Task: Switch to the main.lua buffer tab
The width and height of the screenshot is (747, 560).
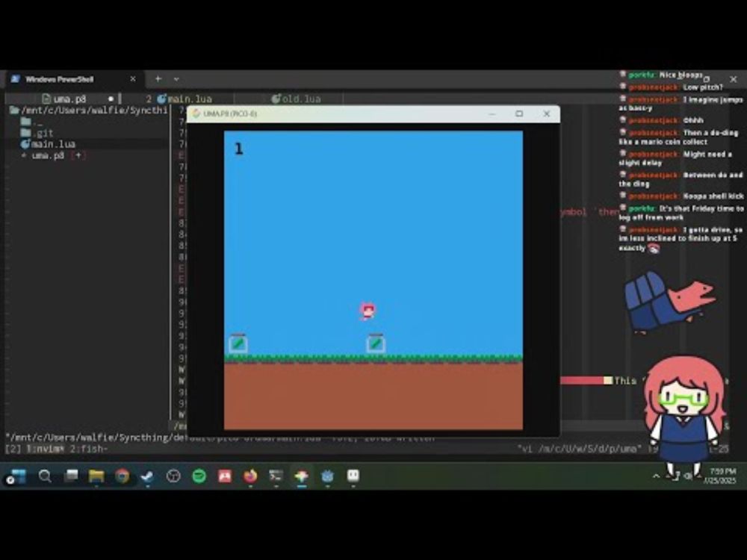Action: (x=185, y=99)
